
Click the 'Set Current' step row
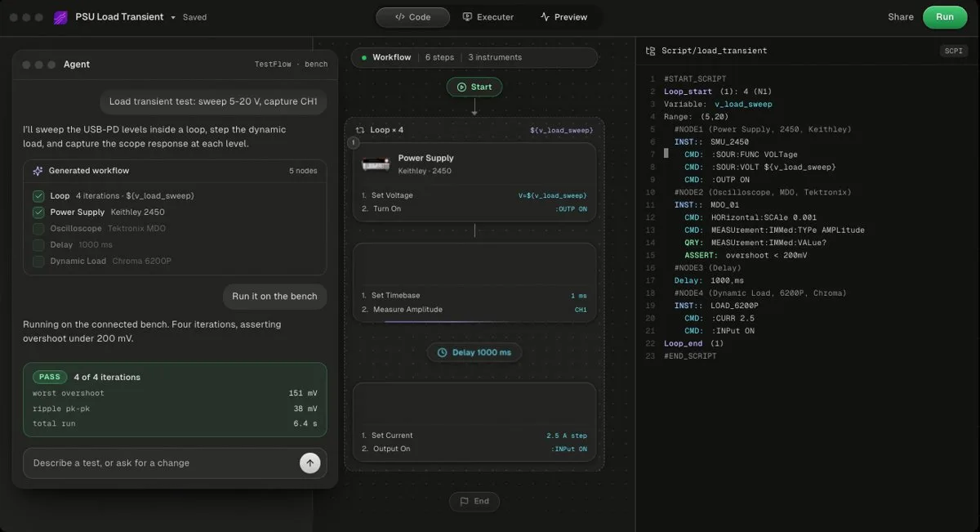coord(474,436)
